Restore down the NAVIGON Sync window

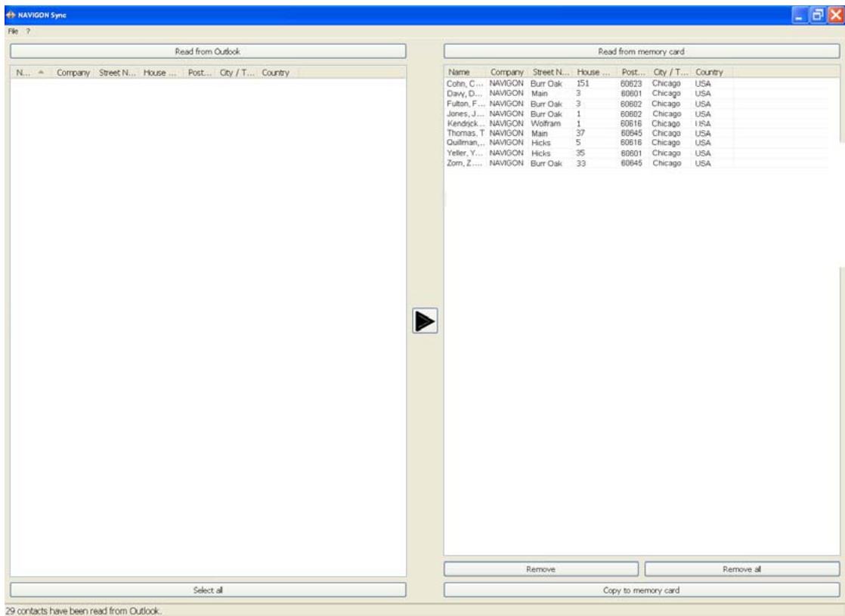point(818,15)
